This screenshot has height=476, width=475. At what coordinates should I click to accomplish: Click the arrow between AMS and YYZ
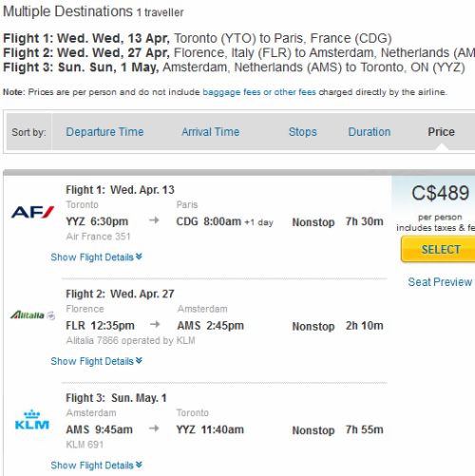pos(154,428)
